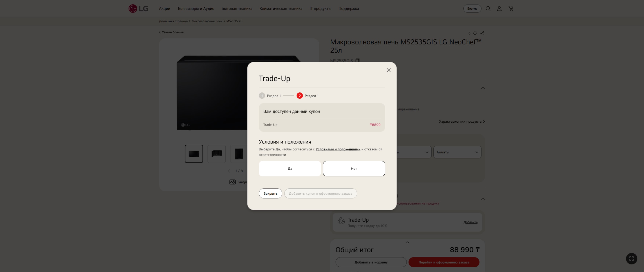
Task: Open Характеристики продукта link
Action: pos(462,122)
